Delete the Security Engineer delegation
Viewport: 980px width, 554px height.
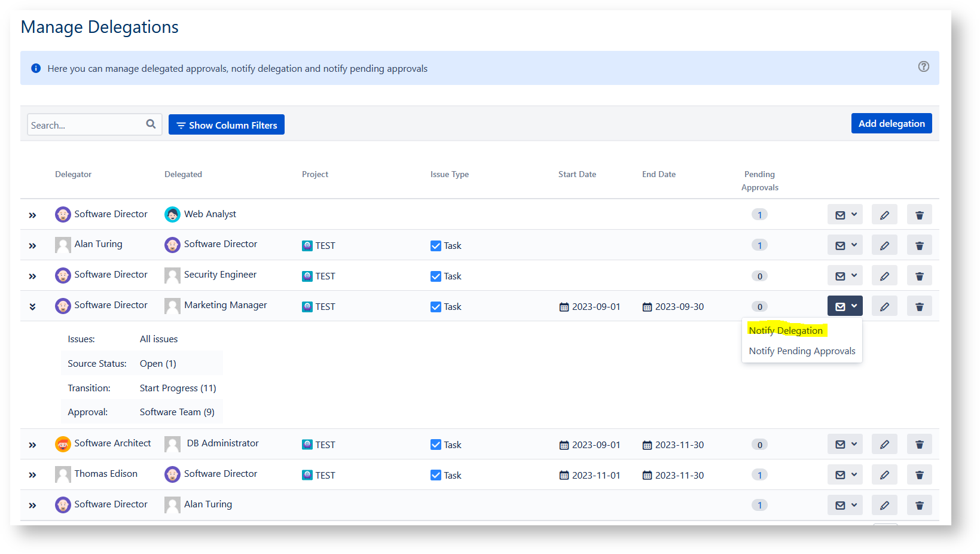pos(919,276)
